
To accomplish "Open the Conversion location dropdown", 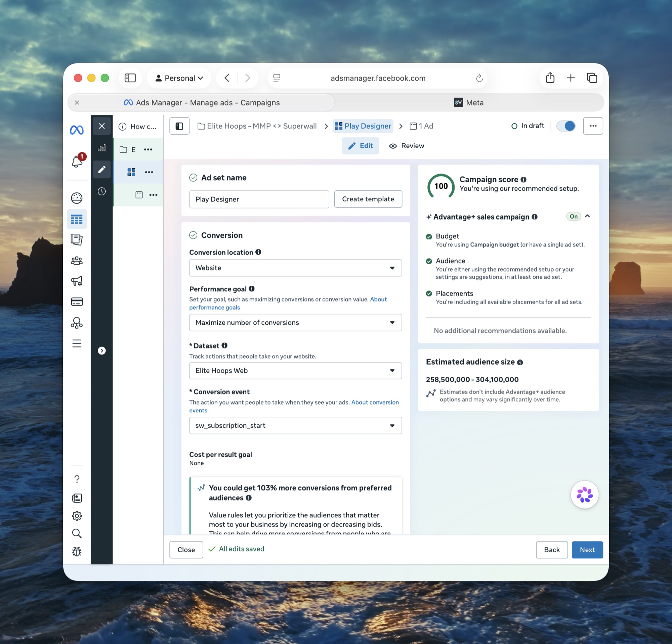I will [296, 268].
